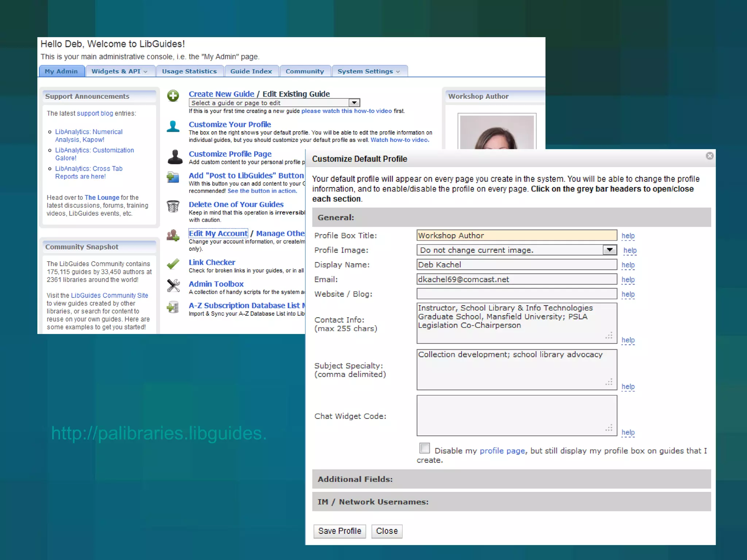Screen dimensions: 747x560
Task: Click See the button in action link
Action: click(x=262, y=191)
